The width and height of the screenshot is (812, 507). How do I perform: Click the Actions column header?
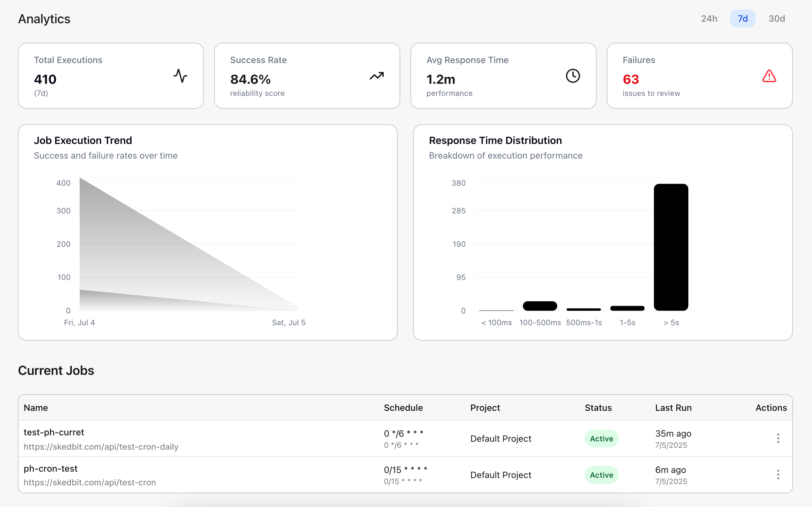click(771, 408)
